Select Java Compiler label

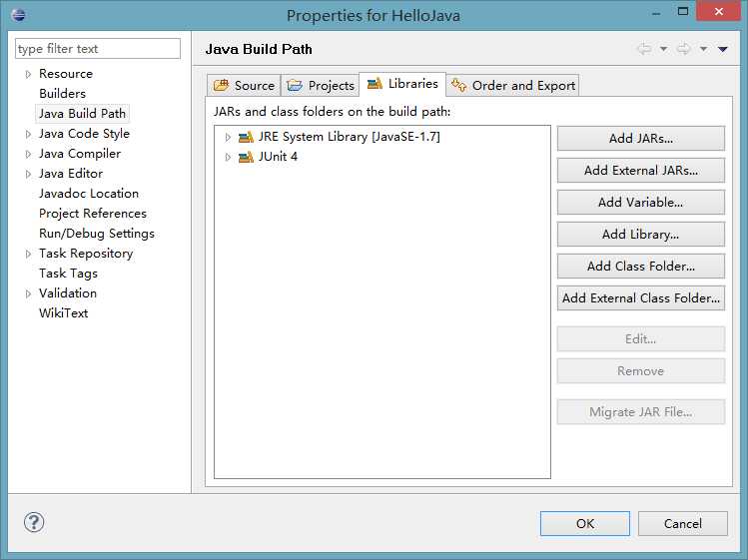point(80,154)
